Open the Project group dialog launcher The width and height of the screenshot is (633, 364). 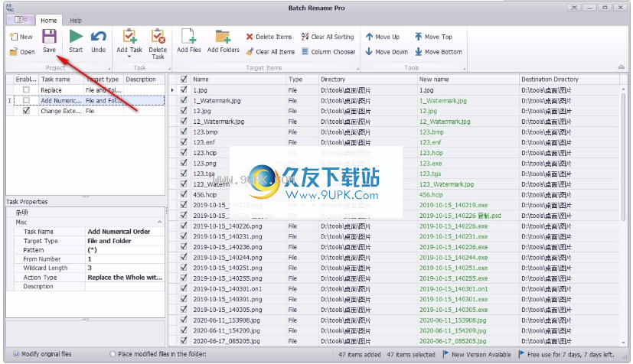coord(109,69)
